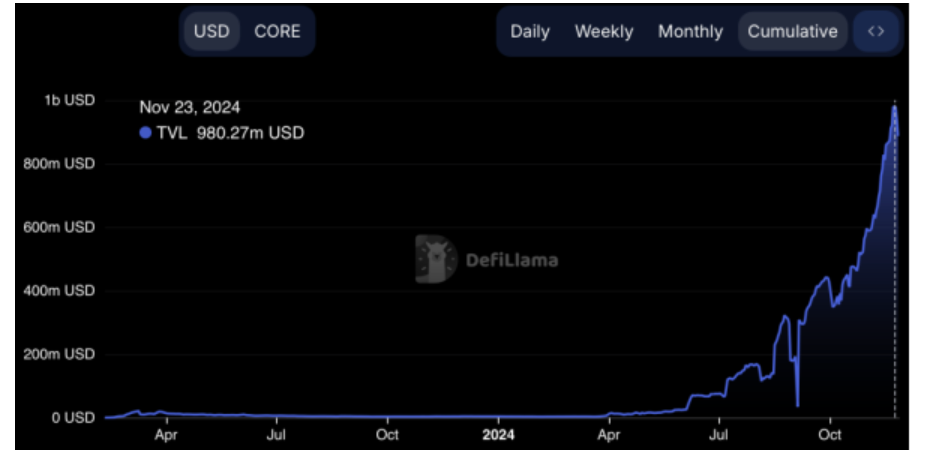
Task: Select the Daily grouping option
Action: (x=530, y=31)
